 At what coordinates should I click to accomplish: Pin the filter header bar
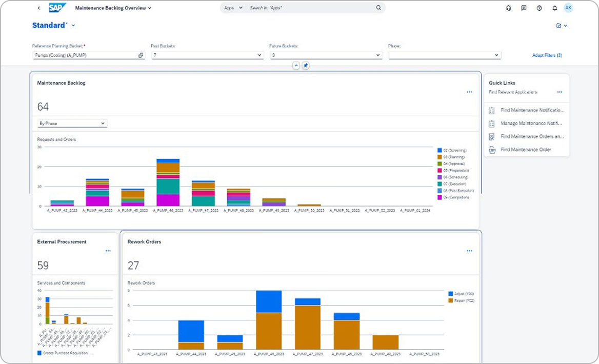click(x=306, y=66)
